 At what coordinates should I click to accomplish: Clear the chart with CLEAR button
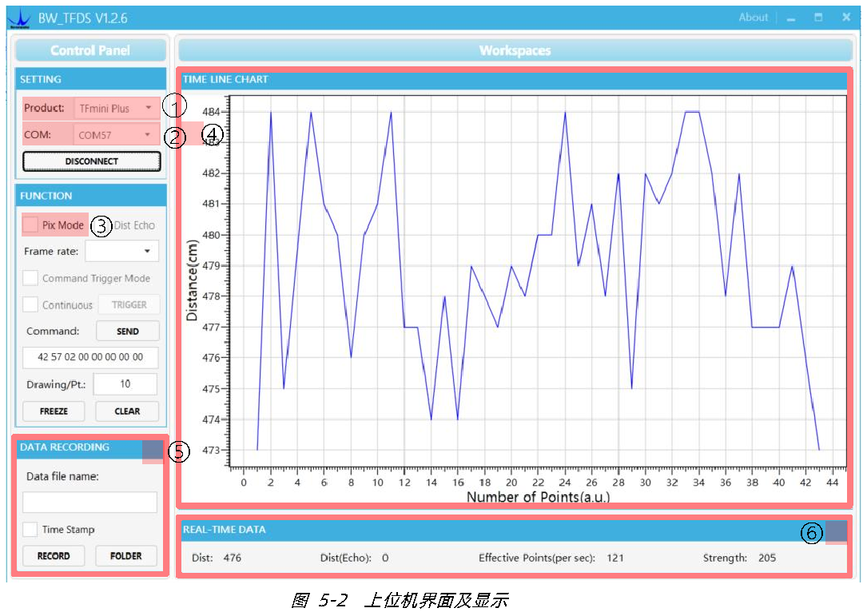(x=127, y=411)
